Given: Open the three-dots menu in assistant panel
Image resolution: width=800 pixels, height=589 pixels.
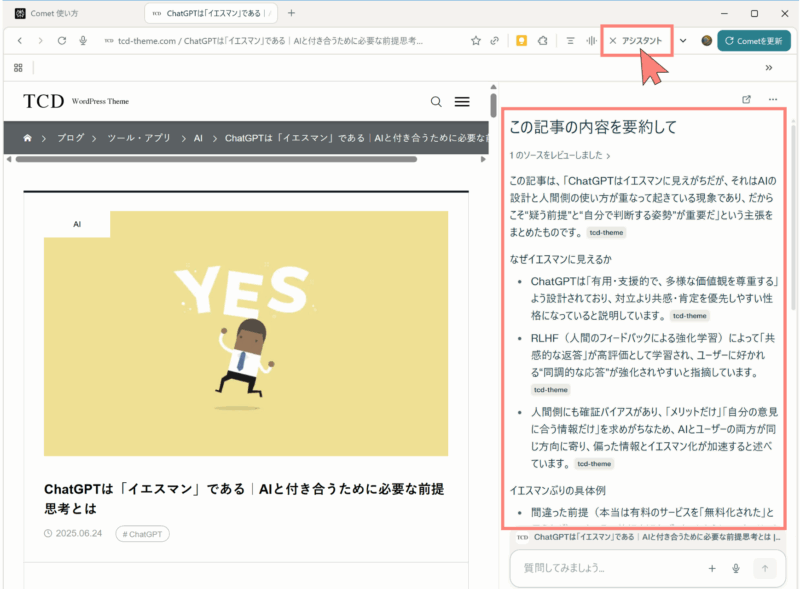Looking at the screenshot, I should [x=772, y=99].
